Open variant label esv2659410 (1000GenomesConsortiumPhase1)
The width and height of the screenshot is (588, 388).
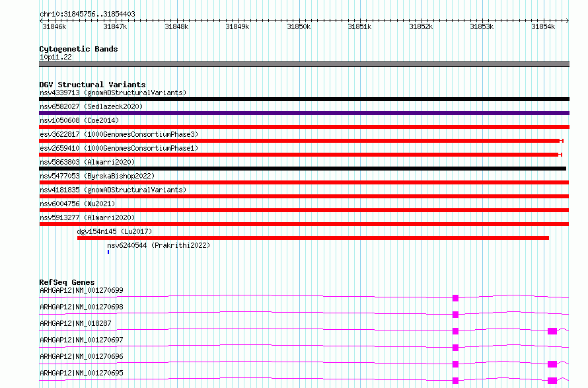click(x=119, y=148)
